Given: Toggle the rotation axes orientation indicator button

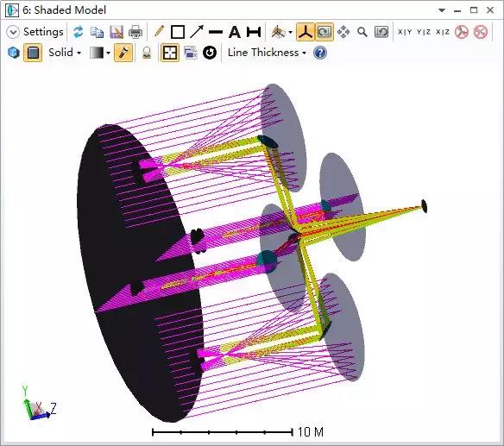Looking at the screenshot, I should 305,32.
